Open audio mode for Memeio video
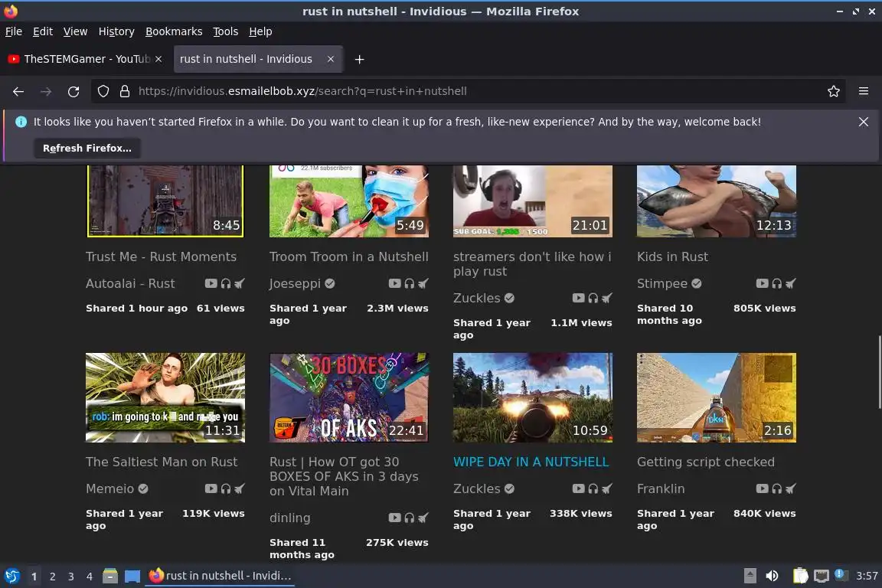Viewport: 882px width, 588px height. (x=226, y=488)
